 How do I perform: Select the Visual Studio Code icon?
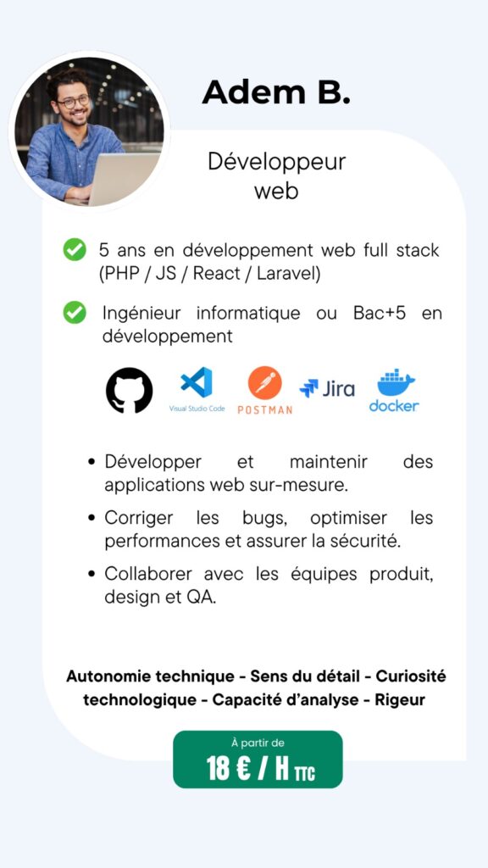[x=197, y=389]
